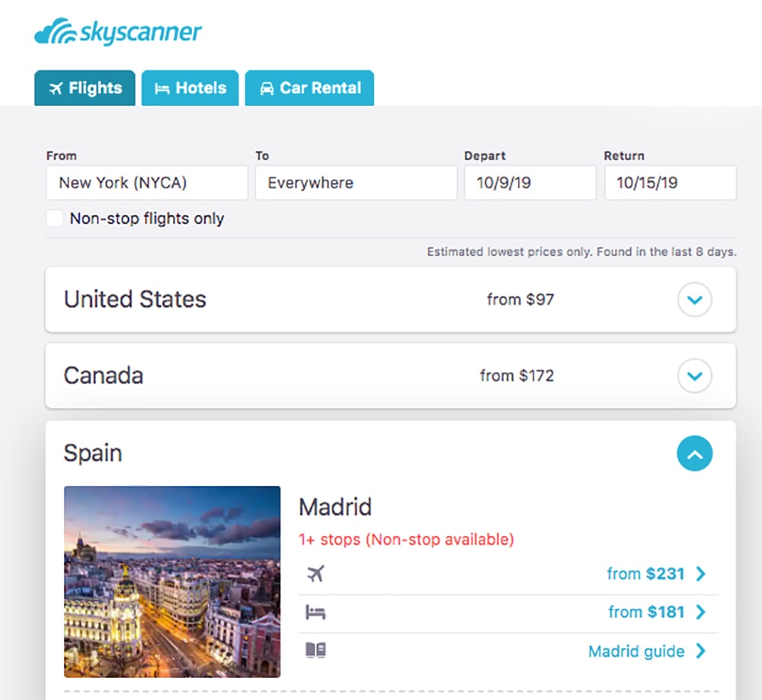Image resolution: width=762 pixels, height=700 pixels.
Task: Select the car icon on Car Rental tab
Action: tap(265, 88)
